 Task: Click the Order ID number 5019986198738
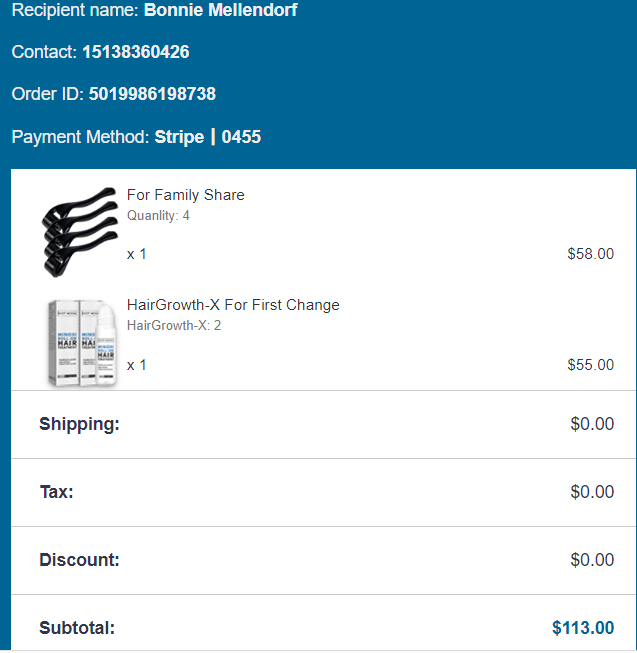(152, 94)
